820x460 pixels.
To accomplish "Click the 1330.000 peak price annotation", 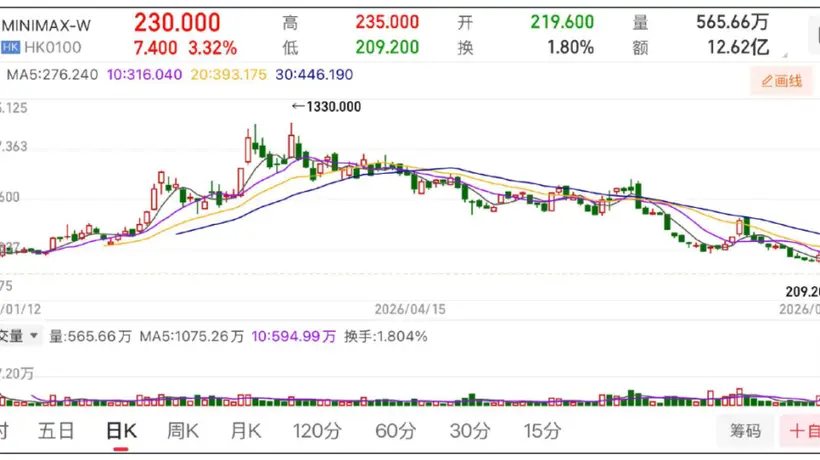I will [x=327, y=107].
